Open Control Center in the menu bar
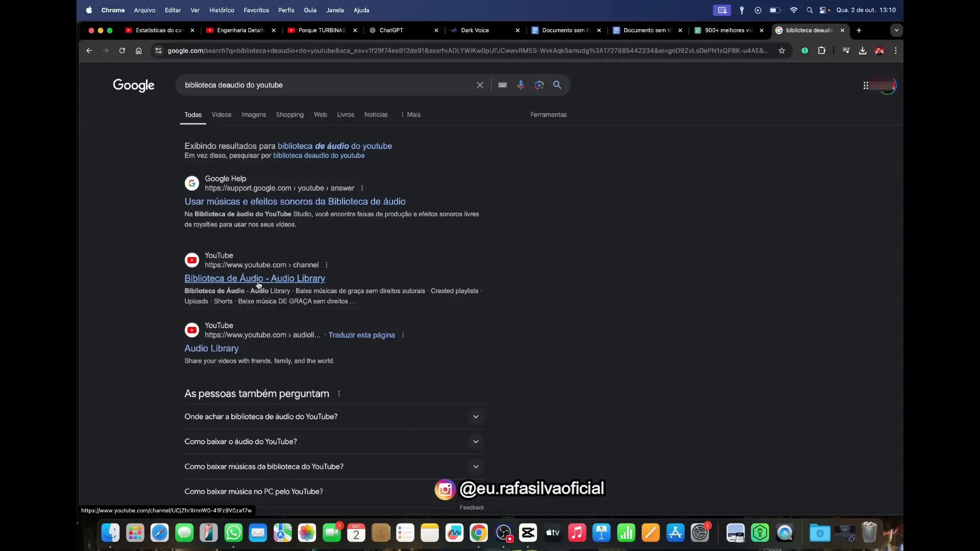Image resolution: width=980 pixels, height=551 pixels. [824, 10]
